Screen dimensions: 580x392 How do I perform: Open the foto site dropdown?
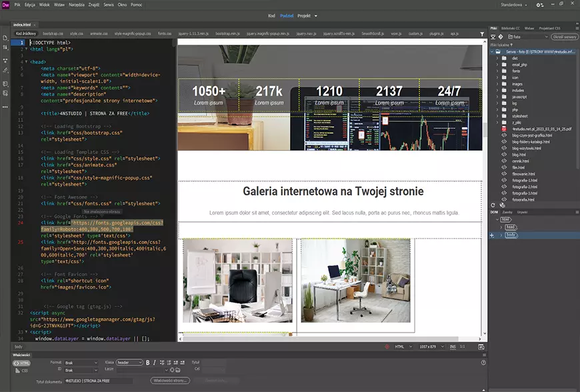pos(527,37)
